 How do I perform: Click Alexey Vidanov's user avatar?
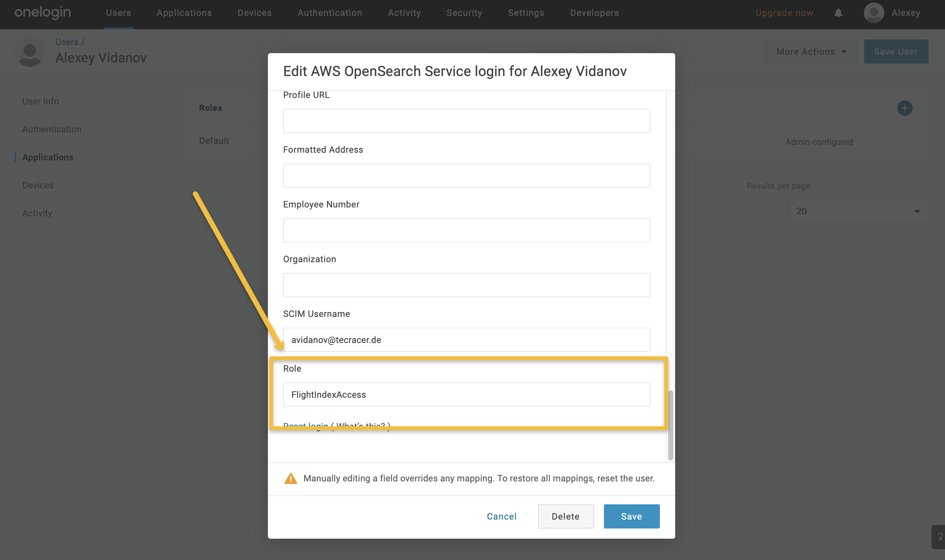(x=30, y=52)
